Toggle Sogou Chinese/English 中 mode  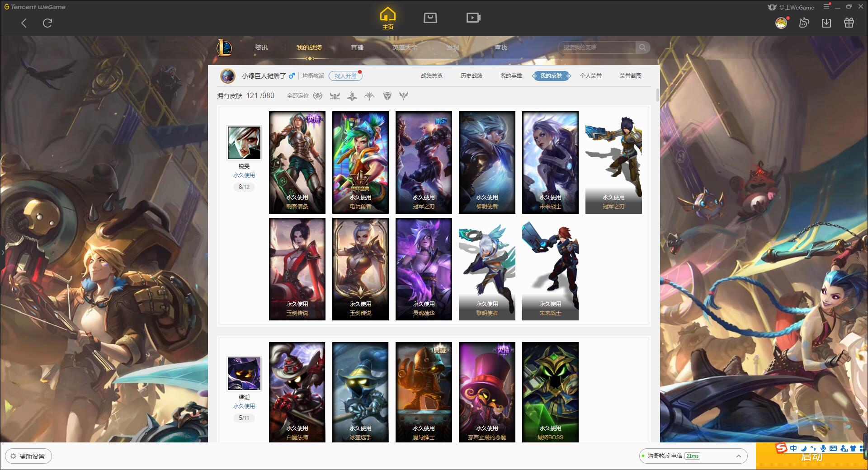click(x=793, y=448)
